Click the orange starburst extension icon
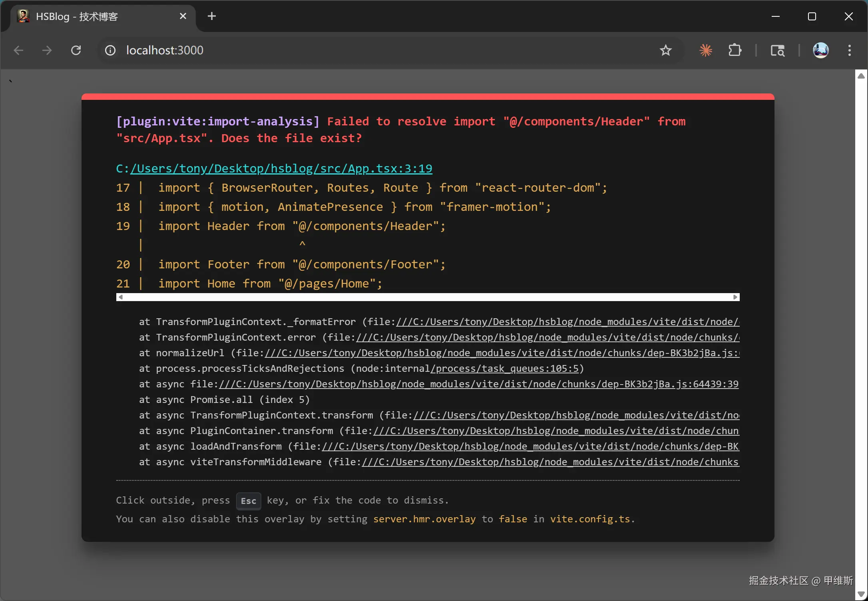 click(706, 50)
